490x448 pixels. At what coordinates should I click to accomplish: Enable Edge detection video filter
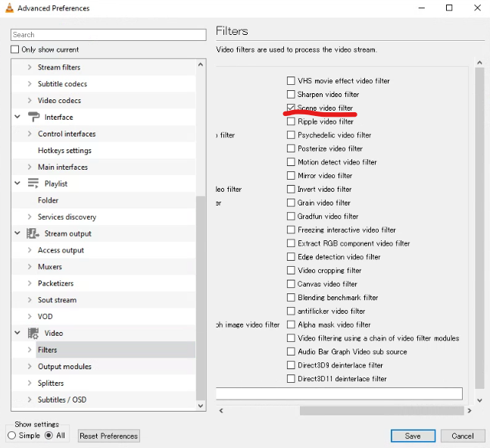[291, 257]
